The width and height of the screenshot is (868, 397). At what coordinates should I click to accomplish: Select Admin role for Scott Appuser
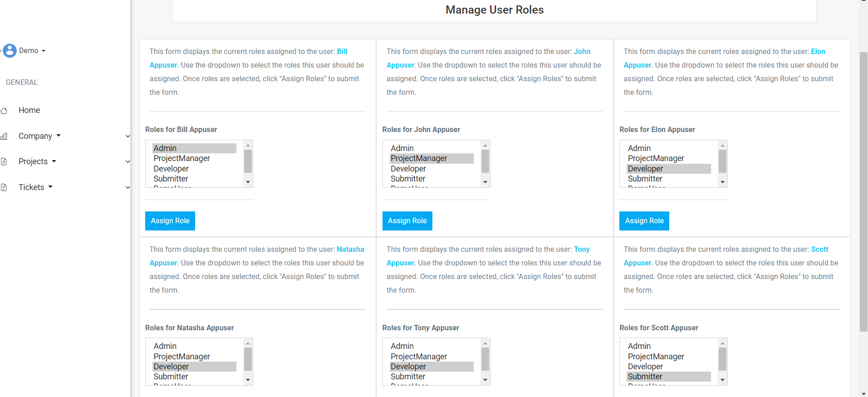(x=669, y=346)
